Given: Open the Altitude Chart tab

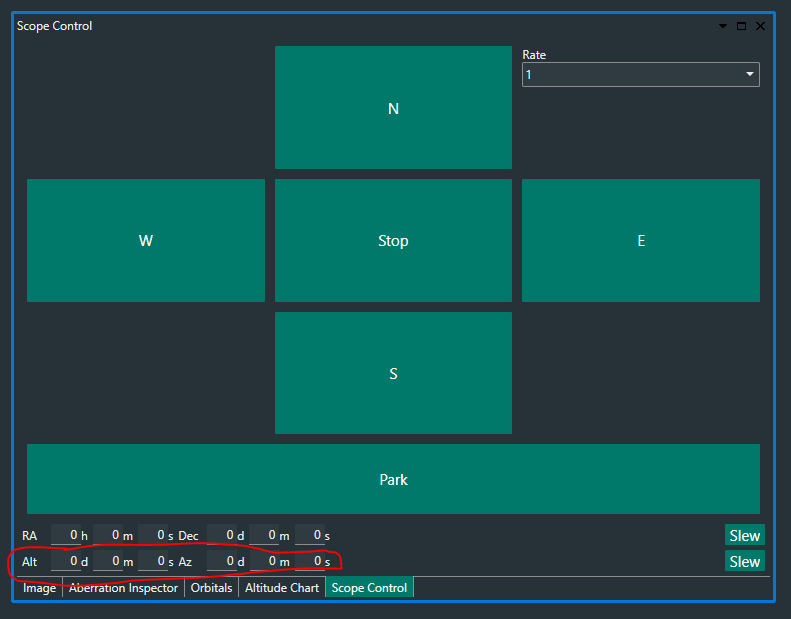Looking at the screenshot, I should pos(282,588).
